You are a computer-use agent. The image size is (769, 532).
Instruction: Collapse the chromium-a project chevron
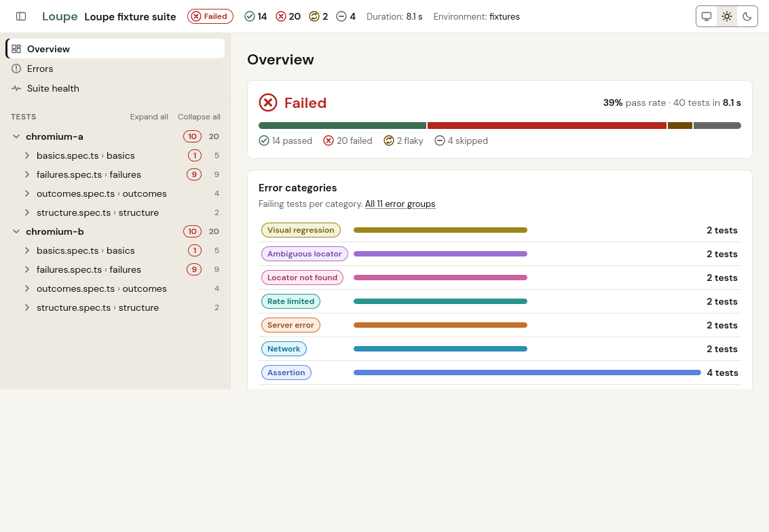16,136
